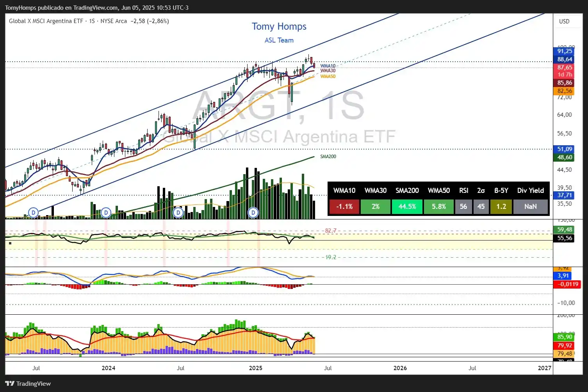Click the 2026 time axis label

tap(400, 368)
